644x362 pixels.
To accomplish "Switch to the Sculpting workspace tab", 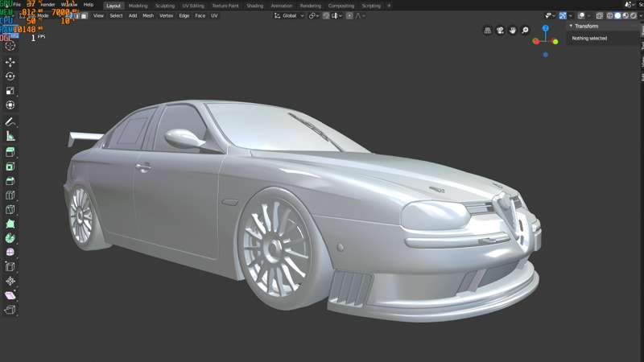I will coord(164,6).
